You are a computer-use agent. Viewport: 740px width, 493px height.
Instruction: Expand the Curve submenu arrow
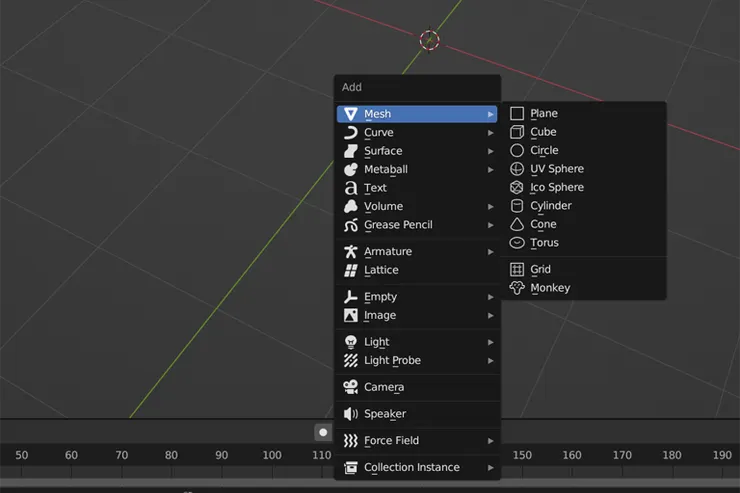pyautogui.click(x=491, y=133)
